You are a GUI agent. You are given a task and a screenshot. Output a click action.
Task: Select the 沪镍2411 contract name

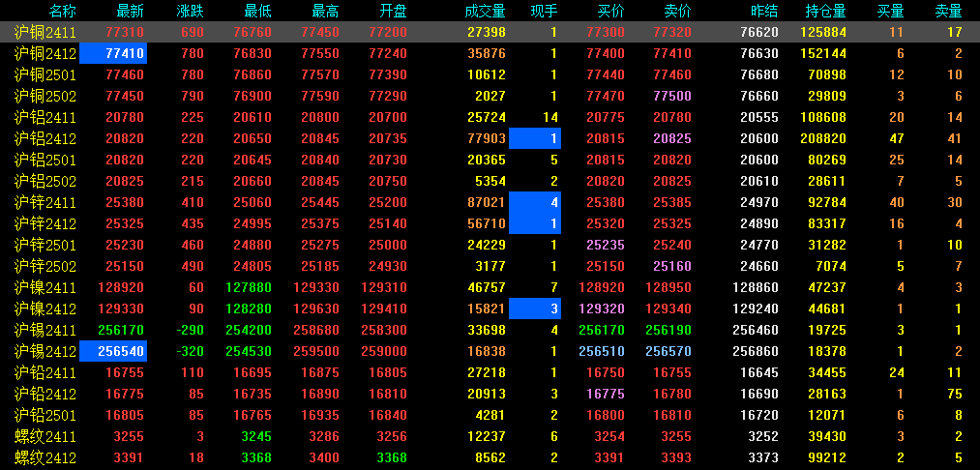[45, 288]
